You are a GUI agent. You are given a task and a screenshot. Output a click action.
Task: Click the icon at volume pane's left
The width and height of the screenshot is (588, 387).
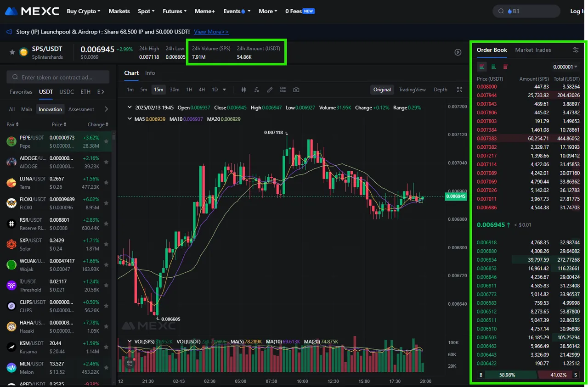(x=130, y=363)
